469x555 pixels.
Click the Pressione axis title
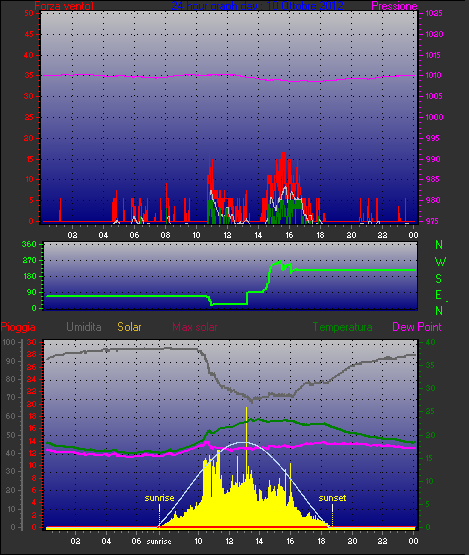coord(394,6)
